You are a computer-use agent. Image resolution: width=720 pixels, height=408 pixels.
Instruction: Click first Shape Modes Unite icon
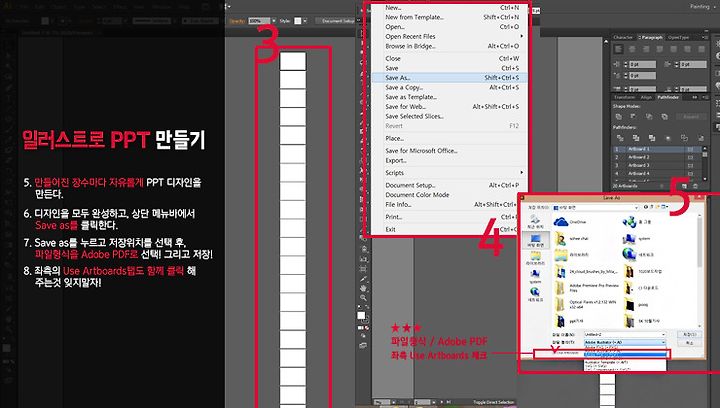click(x=619, y=117)
